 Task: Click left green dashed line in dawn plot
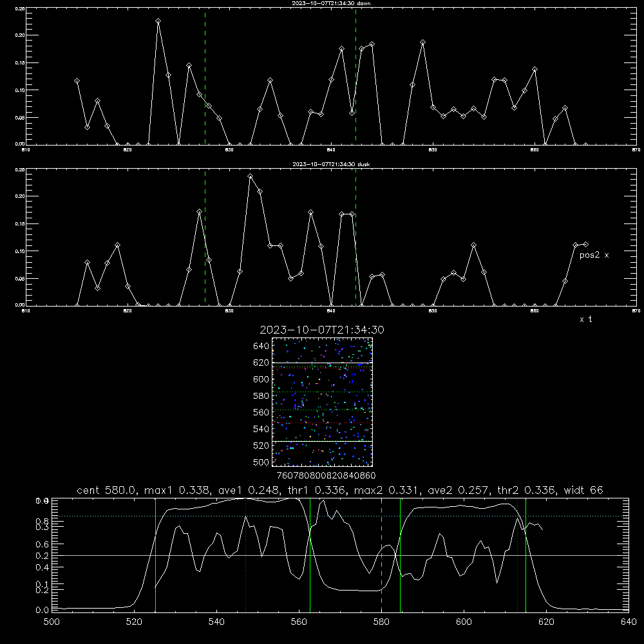205,76
